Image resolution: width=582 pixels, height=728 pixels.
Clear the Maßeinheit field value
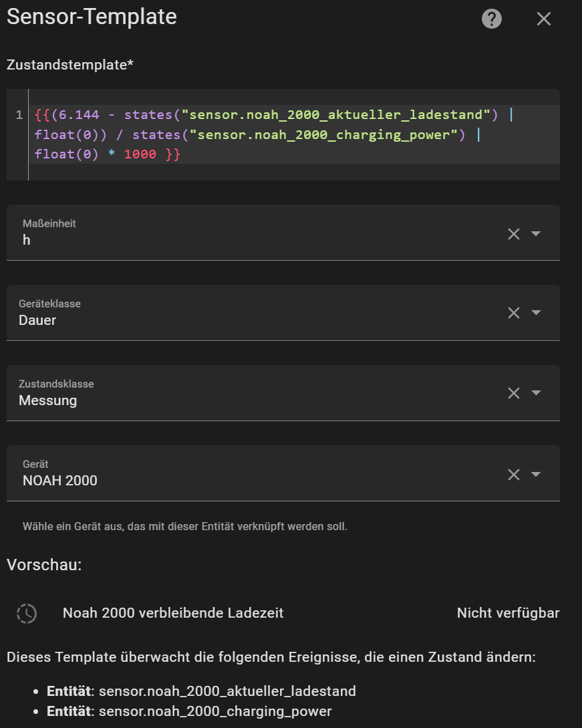click(514, 233)
